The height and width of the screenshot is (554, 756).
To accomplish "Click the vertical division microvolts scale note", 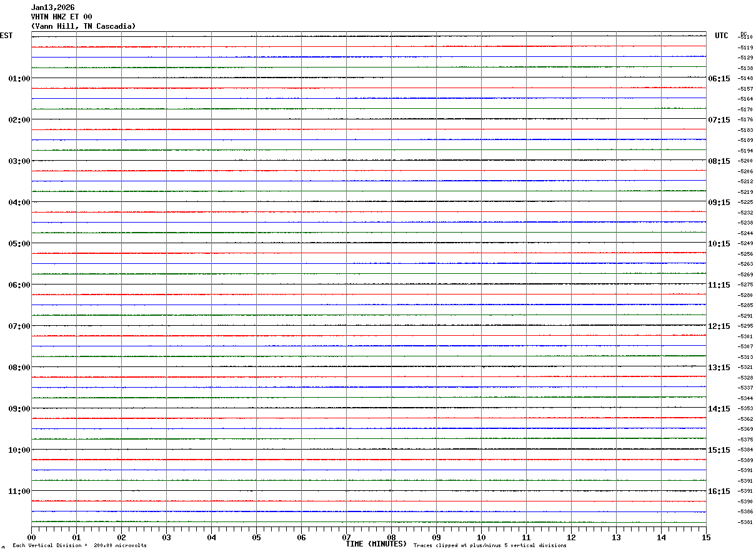I will [79, 546].
